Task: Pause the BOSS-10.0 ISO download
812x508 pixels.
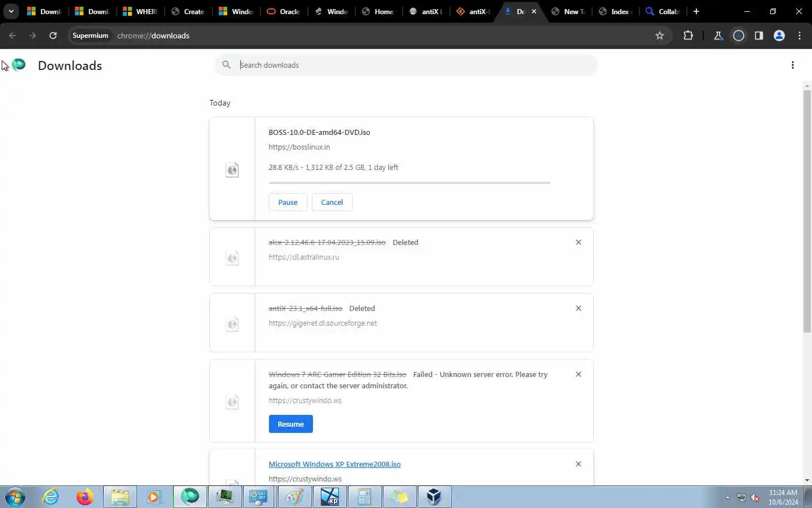Action: [288, 202]
